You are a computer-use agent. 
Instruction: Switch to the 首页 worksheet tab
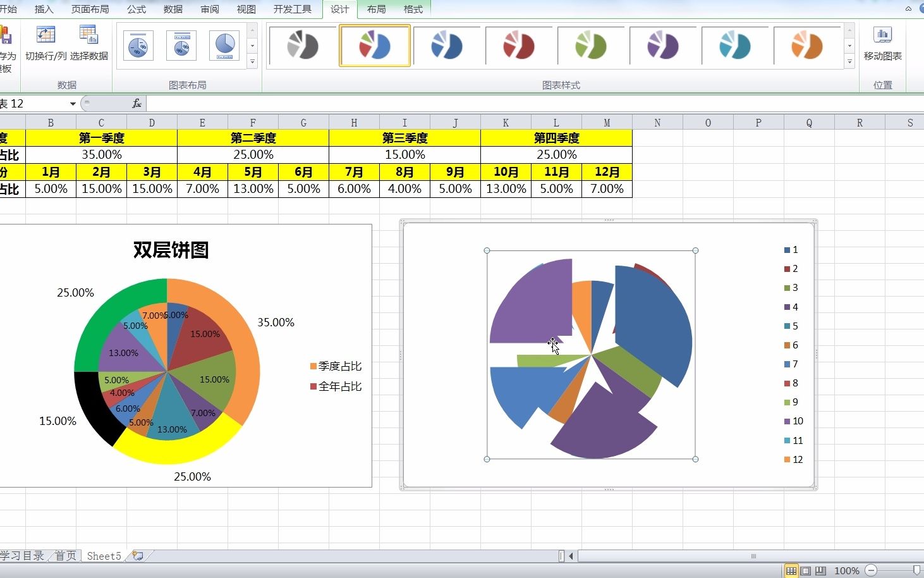(x=65, y=556)
